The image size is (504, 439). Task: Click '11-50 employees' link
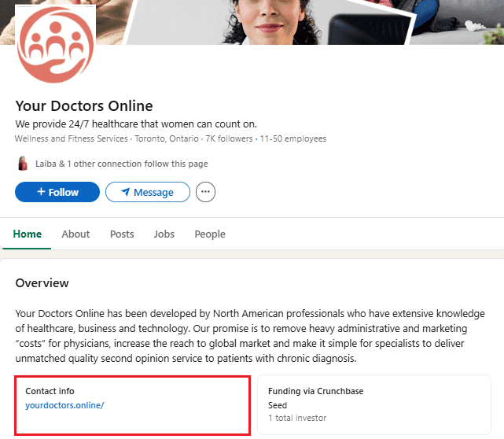(x=292, y=138)
